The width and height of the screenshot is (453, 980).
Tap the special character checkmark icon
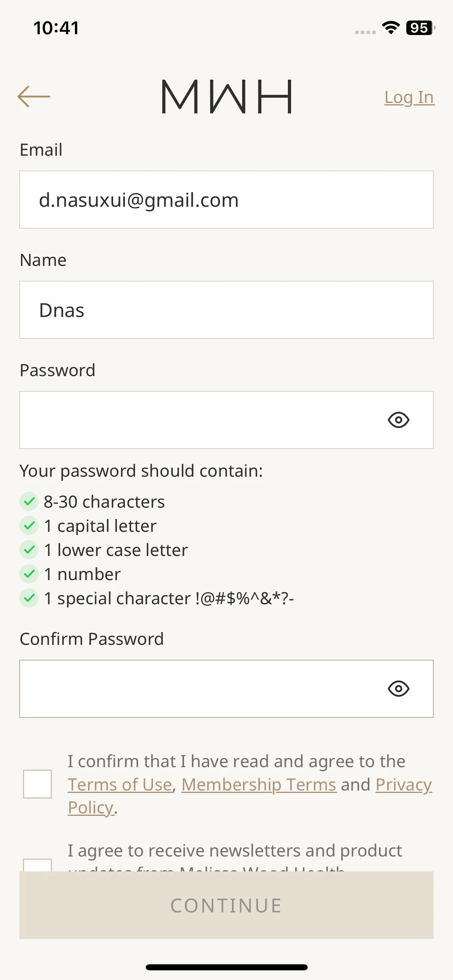click(x=29, y=598)
